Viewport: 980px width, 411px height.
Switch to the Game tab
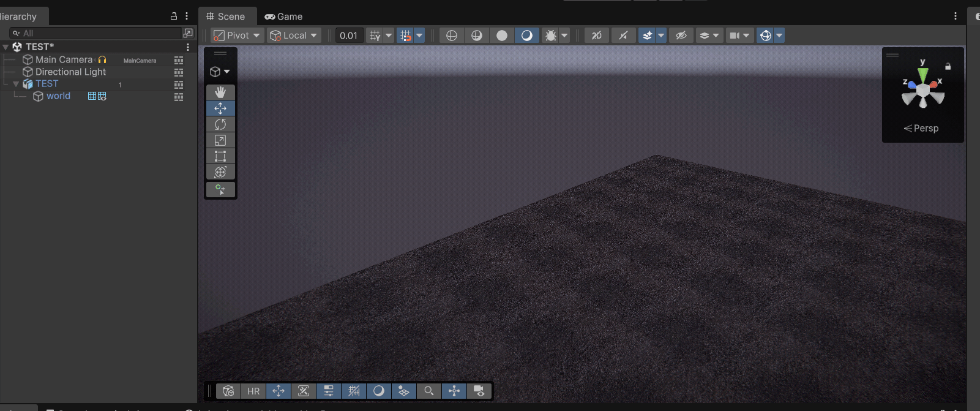pyautogui.click(x=283, y=17)
